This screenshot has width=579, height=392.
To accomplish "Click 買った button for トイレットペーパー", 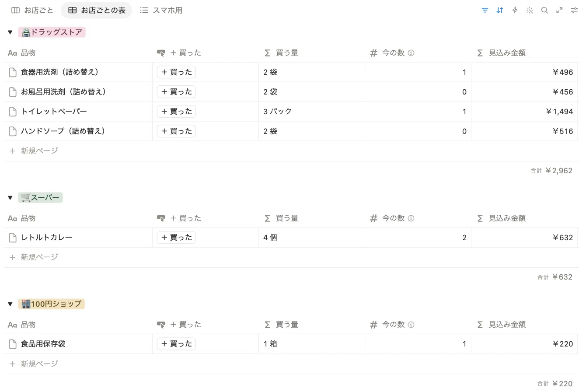I will (176, 112).
